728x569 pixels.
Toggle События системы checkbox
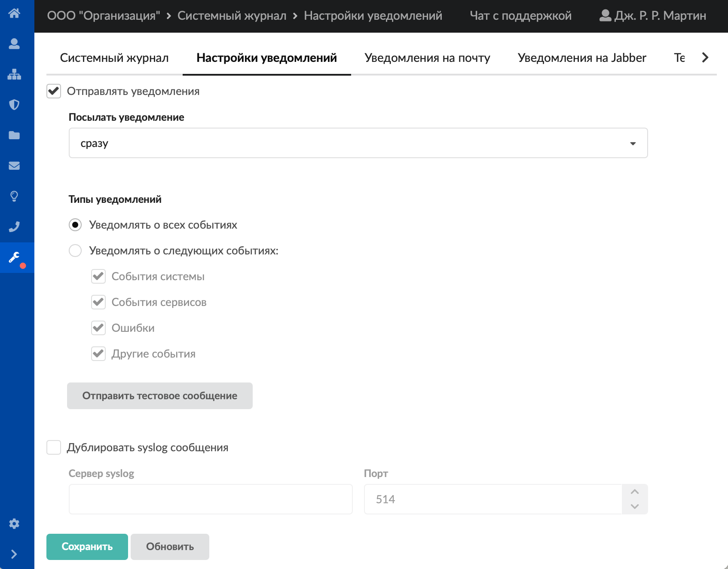point(98,276)
